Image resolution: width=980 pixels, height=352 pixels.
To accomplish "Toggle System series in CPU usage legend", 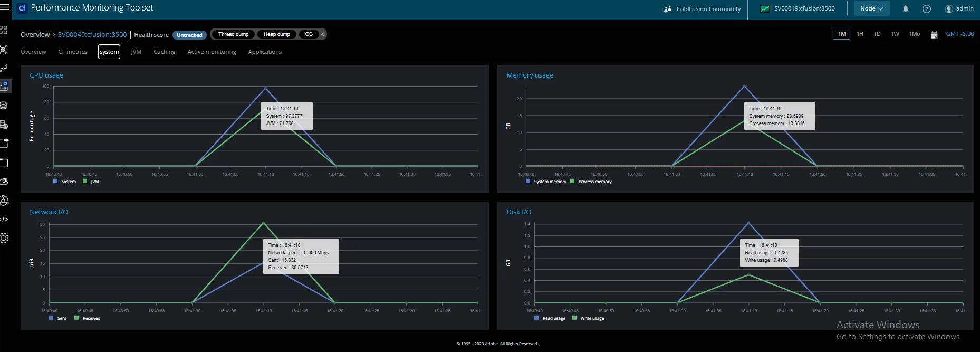I will point(65,182).
